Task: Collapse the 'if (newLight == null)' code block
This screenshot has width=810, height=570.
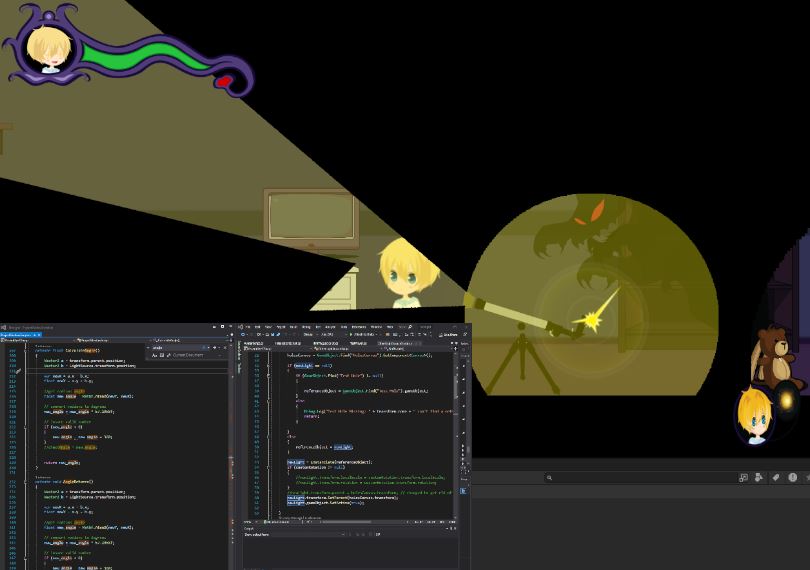Action: coord(268,365)
